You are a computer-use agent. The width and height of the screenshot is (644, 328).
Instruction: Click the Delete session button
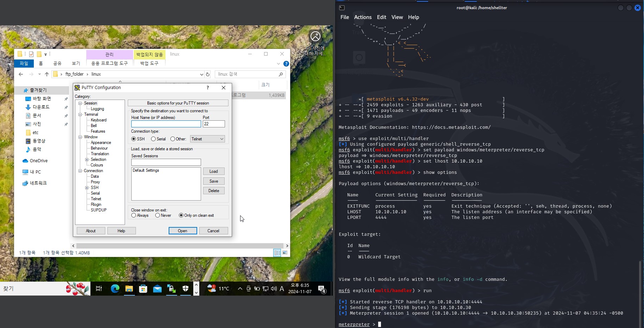click(x=214, y=191)
